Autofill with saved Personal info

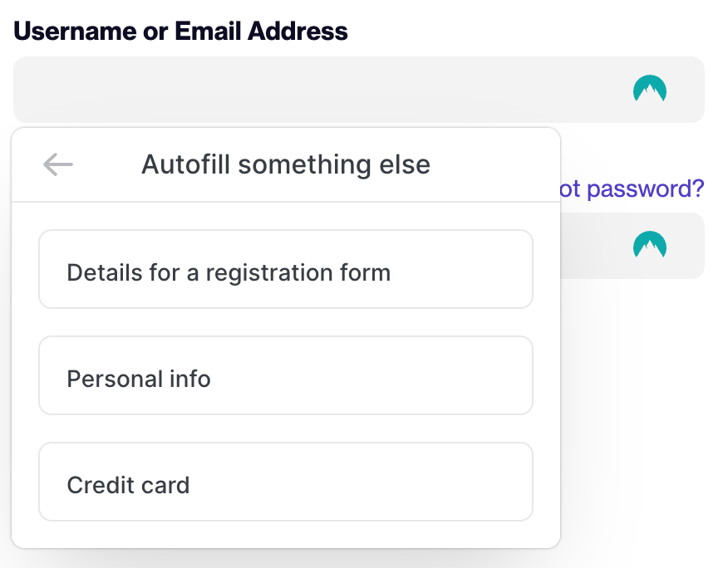click(286, 375)
